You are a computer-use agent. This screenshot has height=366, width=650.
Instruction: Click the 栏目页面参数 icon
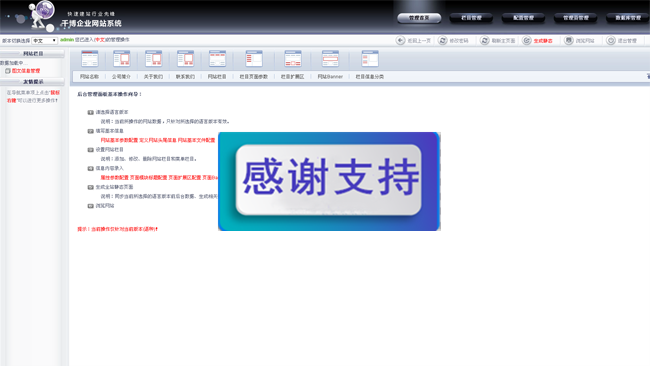tap(254, 59)
